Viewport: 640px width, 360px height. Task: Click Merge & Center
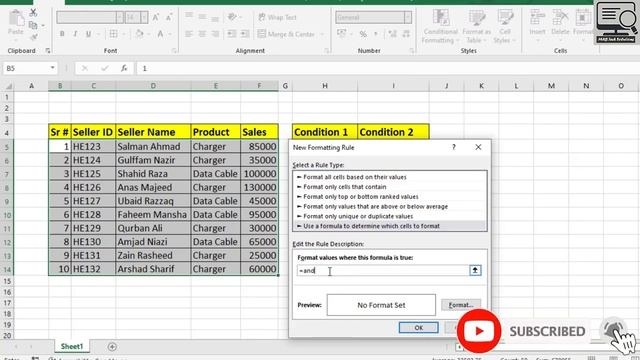pyautogui.click(x=286, y=34)
